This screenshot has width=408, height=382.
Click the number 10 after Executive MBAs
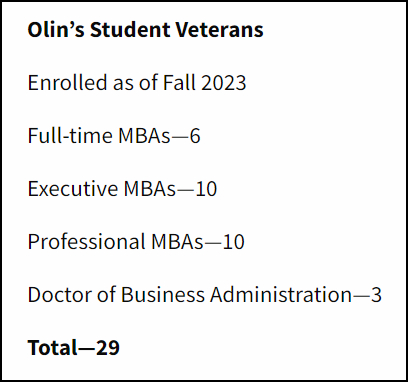206,189
